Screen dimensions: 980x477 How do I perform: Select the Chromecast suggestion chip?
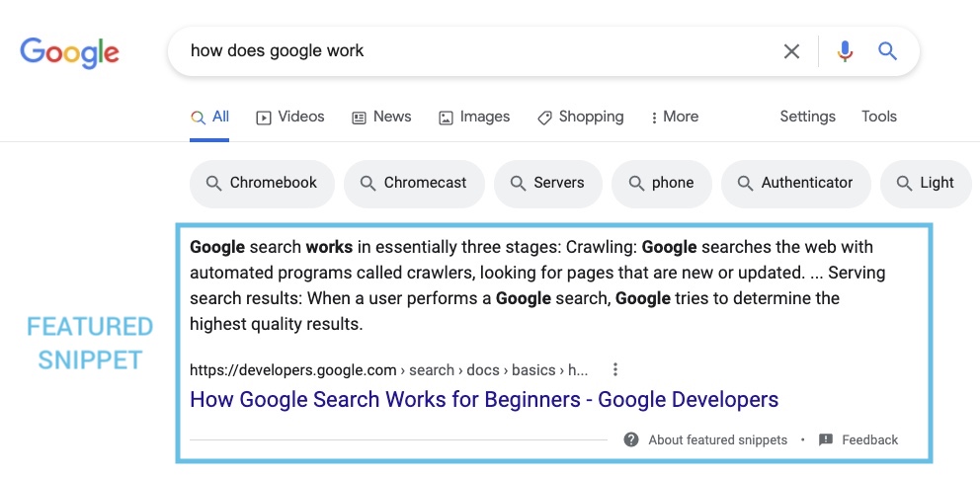[414, 183]
